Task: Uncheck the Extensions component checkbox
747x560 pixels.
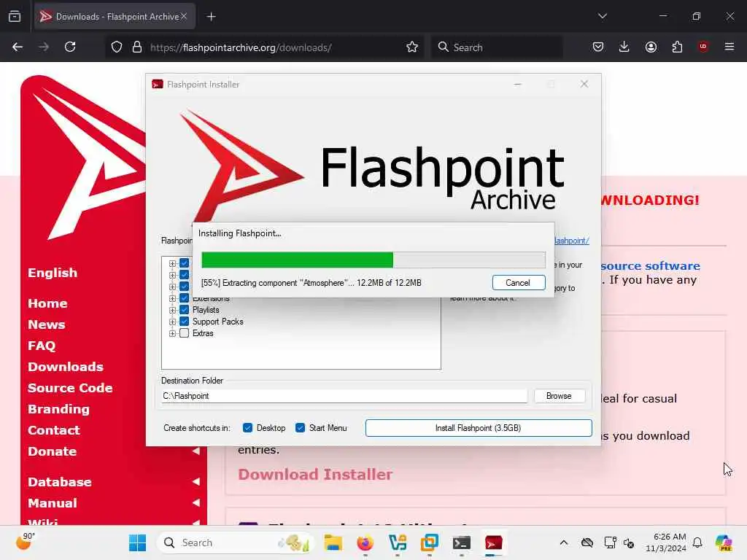Action: click(185, 298)
